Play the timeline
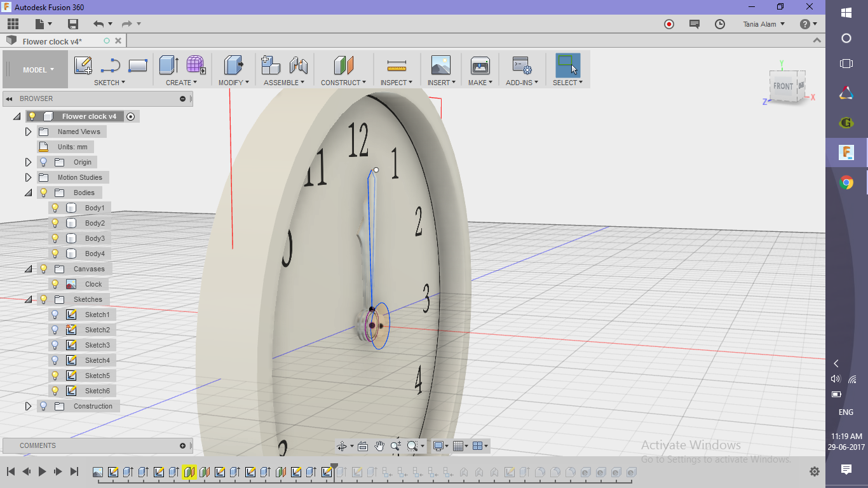Viewport: 868px width, 488px height. coord(42,471)
